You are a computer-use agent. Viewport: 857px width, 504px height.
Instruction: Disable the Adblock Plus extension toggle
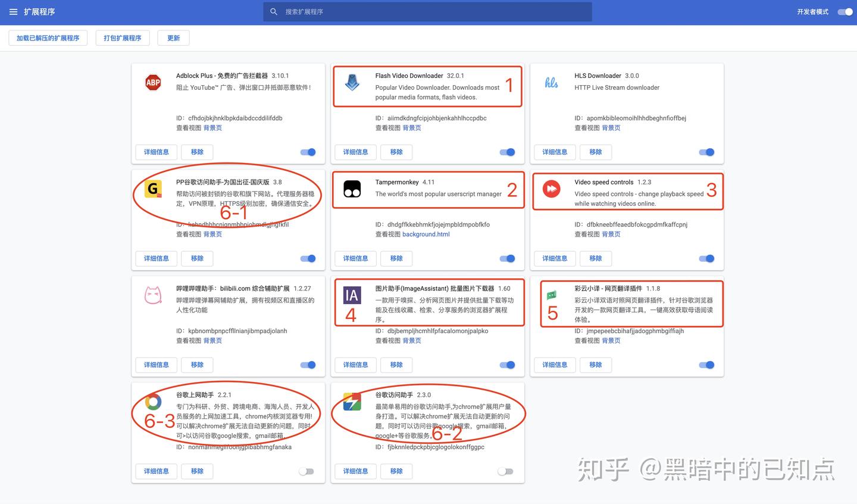(x=308, y=152)
